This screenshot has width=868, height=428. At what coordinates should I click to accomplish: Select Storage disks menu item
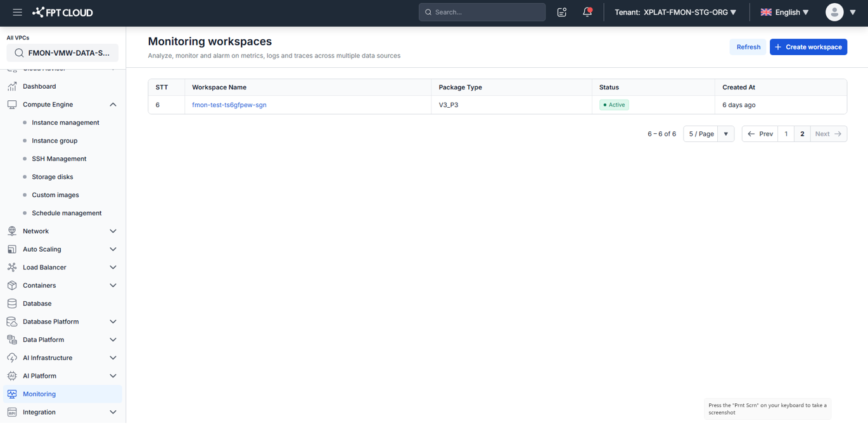pos(52,177)
